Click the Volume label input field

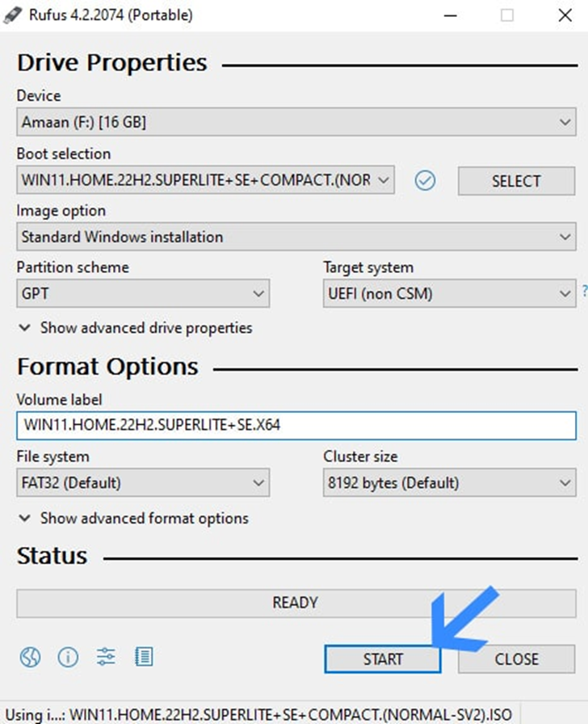296,425
